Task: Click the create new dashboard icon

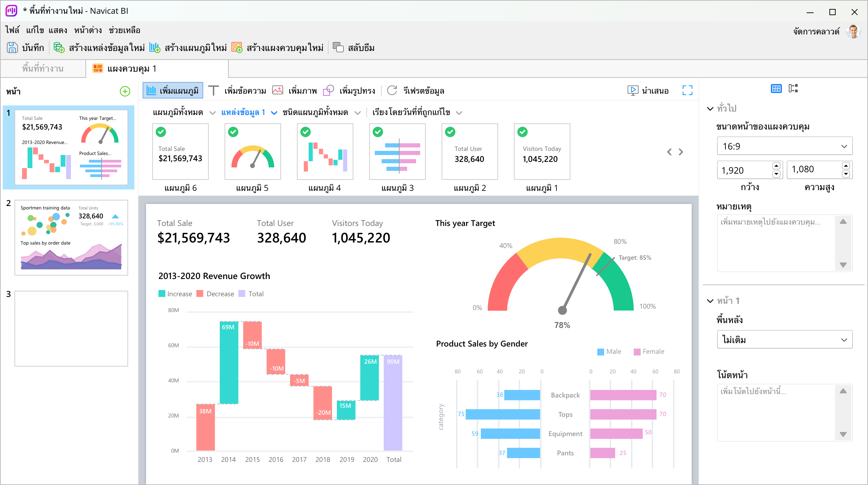Action: [x=237, y=48]
